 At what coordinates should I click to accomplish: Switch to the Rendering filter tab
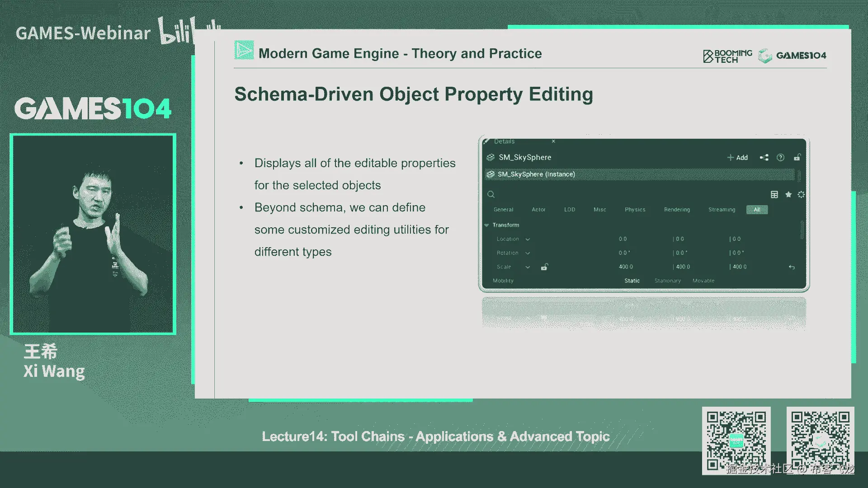point(677,210)
